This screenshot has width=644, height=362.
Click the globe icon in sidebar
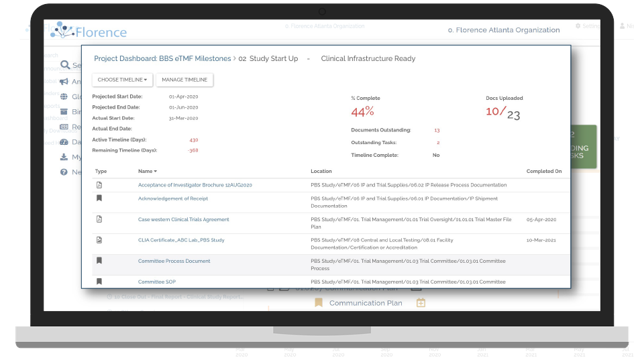pos(64,97)
